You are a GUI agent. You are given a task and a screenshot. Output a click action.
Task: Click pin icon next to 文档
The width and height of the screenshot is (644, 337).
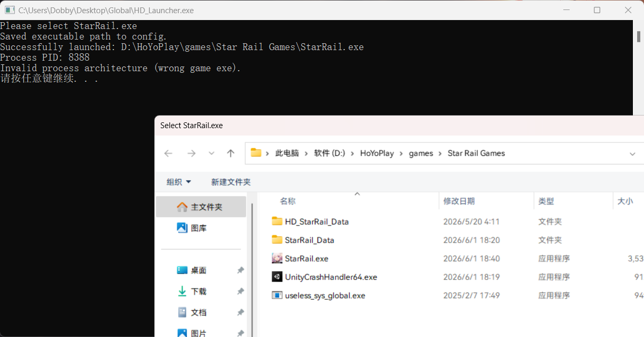pos(241,312)
